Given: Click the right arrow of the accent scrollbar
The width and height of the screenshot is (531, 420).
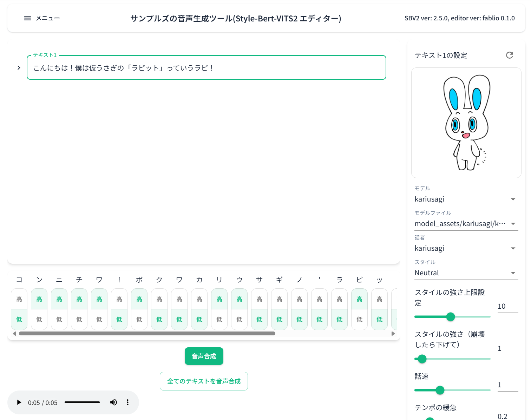Looking at the screenshot, I should click(393, 333).
